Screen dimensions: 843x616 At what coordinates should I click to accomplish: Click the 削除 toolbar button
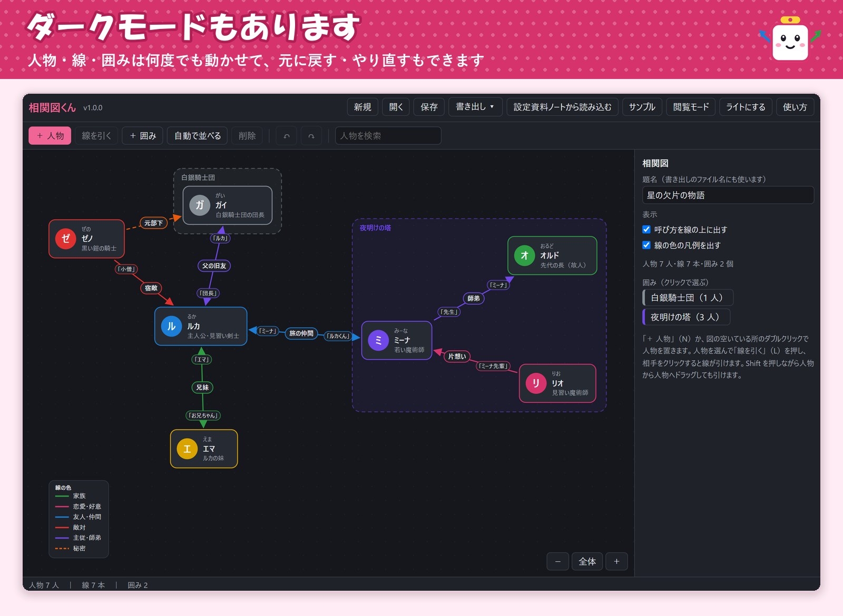tap(247, 136)
